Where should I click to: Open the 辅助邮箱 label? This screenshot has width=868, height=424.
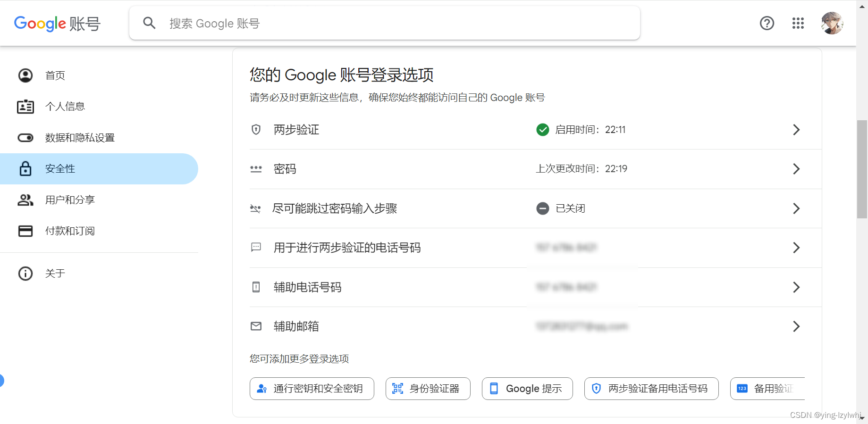tap(296, 326)
